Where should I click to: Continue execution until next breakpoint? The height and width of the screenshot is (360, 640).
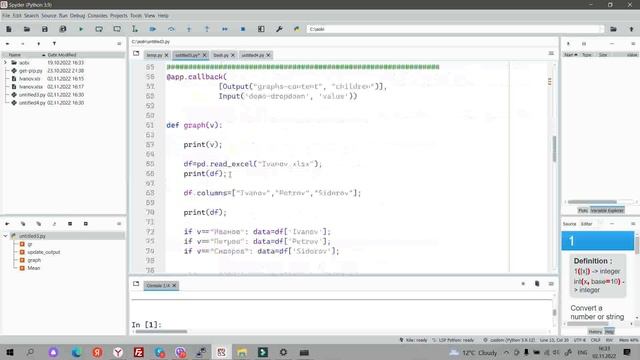tap(224, 29)
